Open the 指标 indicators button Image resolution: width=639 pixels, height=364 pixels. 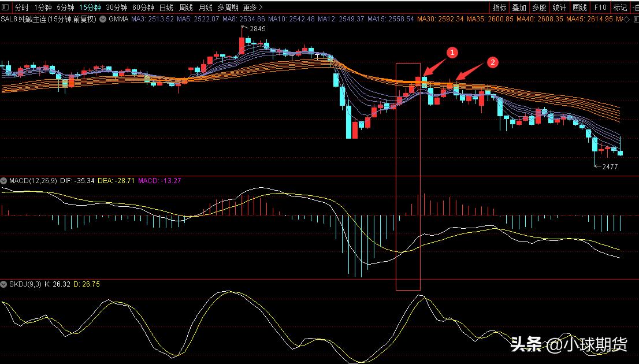[499, 8]
